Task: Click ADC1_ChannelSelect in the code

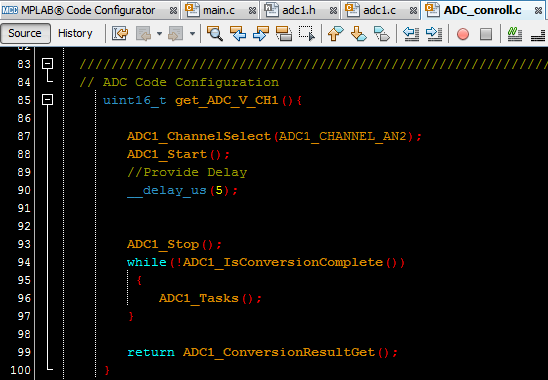Action: click(x=199, y=136)
